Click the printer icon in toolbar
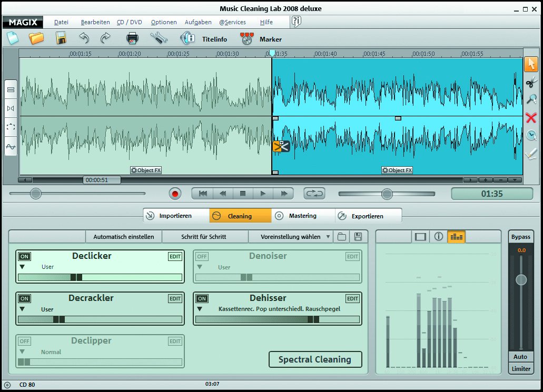 pos(132,38)
